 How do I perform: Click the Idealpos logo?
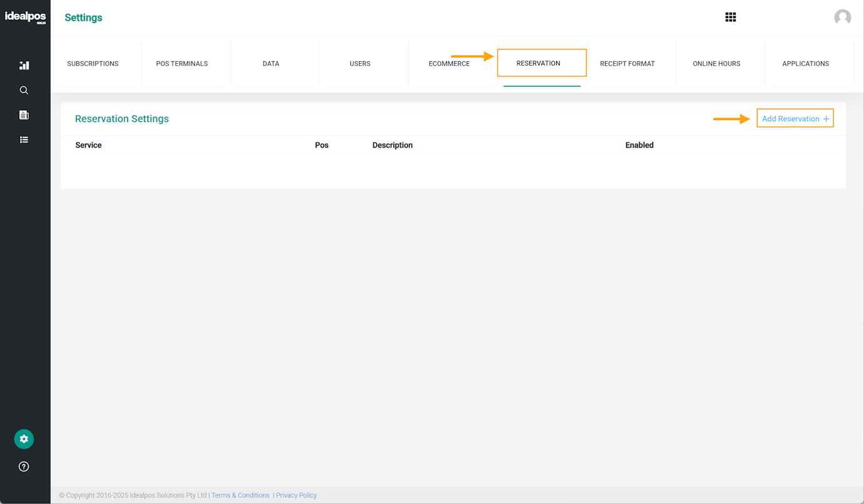coord(25,17)
